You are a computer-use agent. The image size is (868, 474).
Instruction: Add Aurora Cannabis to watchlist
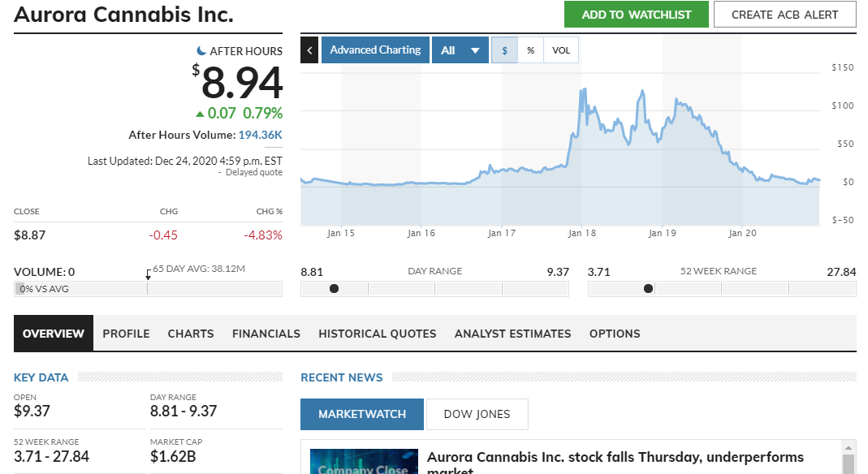tap(636, 15)
